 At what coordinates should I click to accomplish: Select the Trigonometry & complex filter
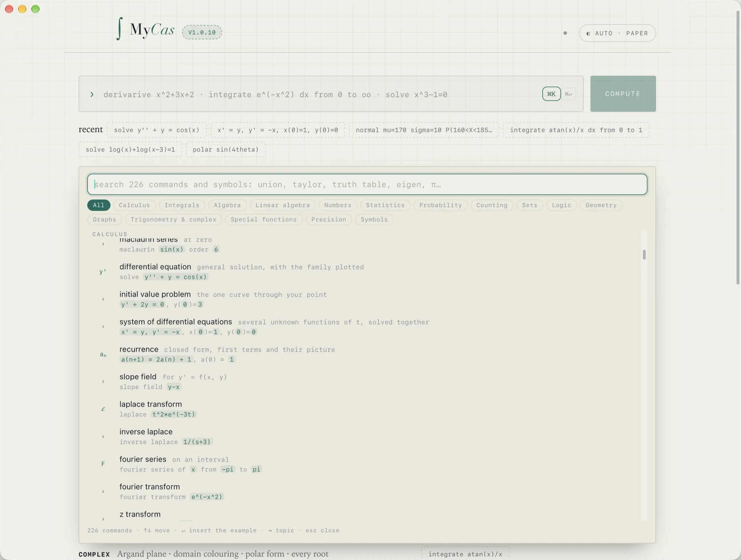(173, 219)
